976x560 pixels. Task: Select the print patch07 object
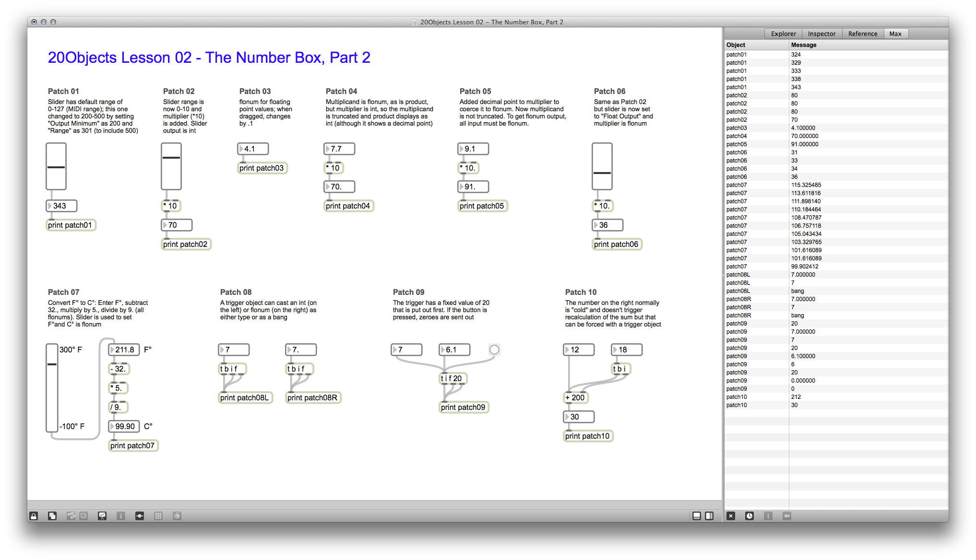coord(133,445)
